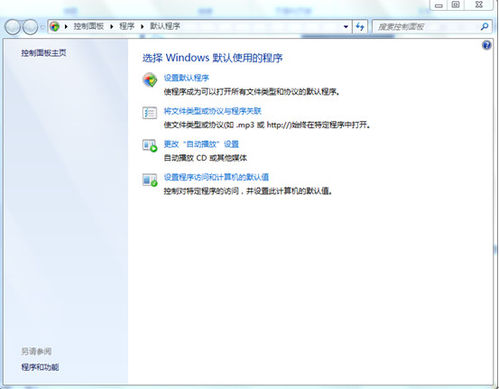
Task: Click the forward navigation arrow button
Action: (30, 27)
